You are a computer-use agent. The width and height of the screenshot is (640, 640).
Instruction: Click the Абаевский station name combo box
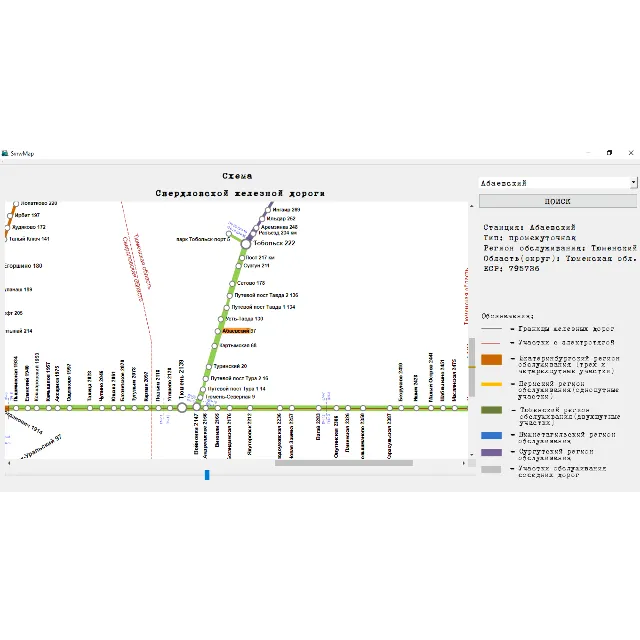[x=558, y=183]
